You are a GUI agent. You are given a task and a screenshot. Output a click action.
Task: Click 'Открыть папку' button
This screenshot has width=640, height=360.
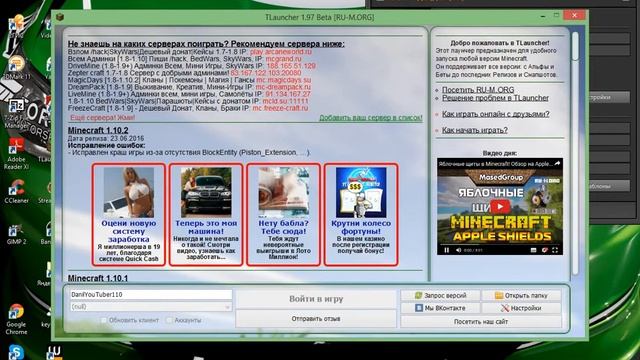521,296
